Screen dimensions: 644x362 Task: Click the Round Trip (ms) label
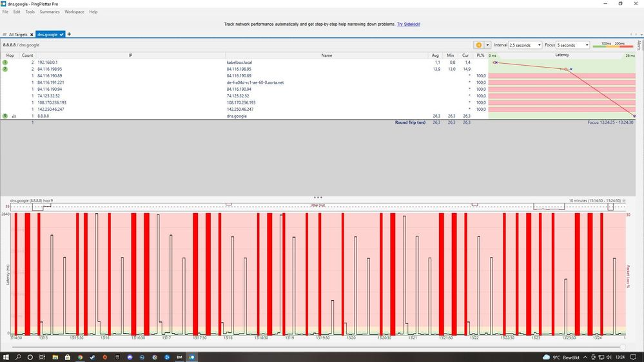click(x=410, y=122)
